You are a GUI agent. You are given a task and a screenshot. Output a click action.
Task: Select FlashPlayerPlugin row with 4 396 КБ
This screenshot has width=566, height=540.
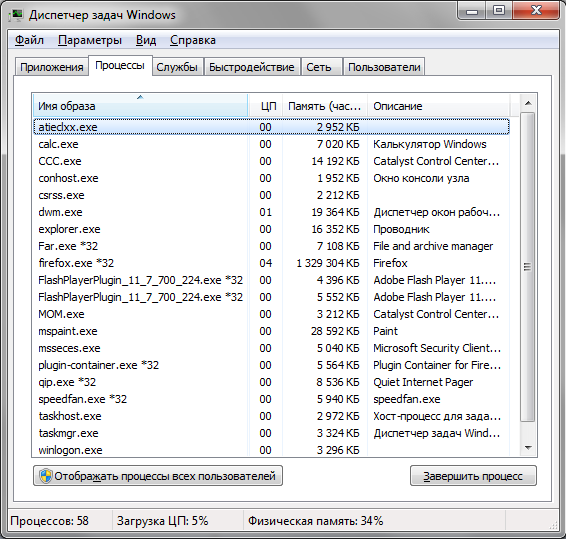tap(271, 280)
